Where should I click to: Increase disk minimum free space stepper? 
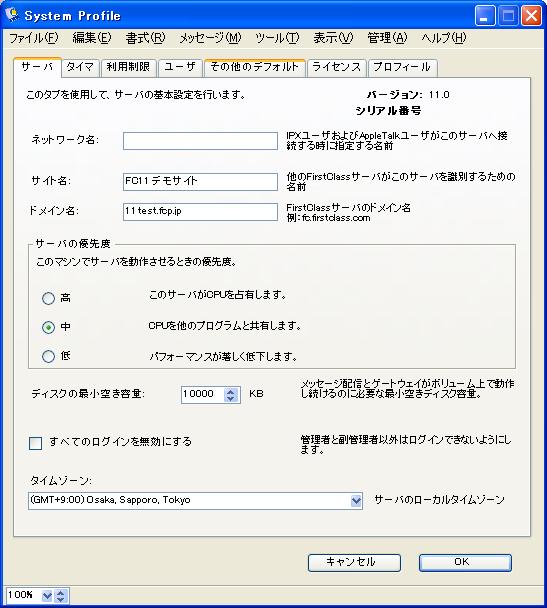point(231,391)
